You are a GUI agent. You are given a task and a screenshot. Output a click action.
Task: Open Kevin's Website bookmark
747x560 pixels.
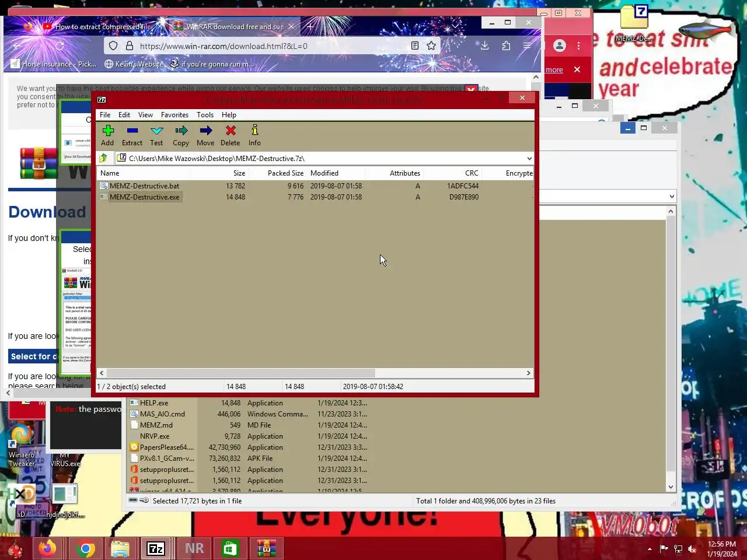(x=134, y=64)
